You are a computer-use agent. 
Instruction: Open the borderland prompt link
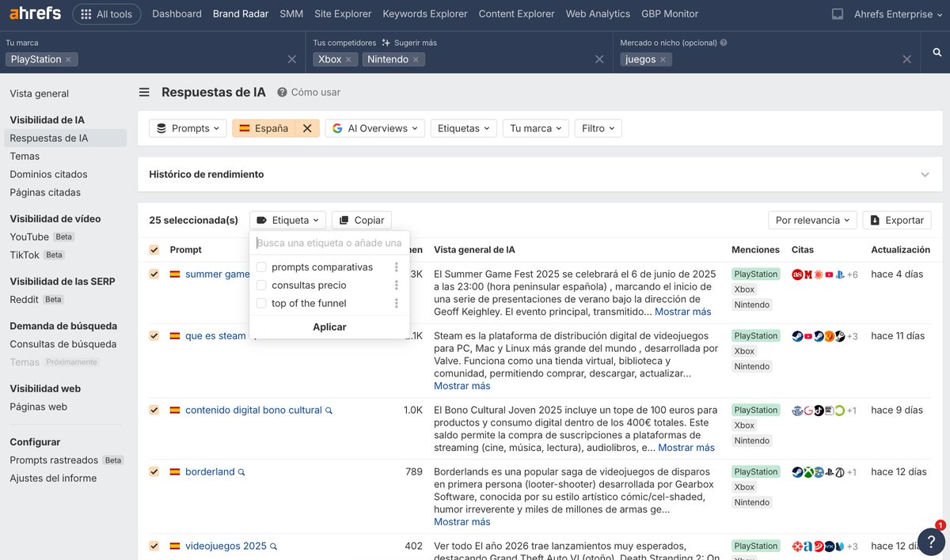(x=210, y=472)
